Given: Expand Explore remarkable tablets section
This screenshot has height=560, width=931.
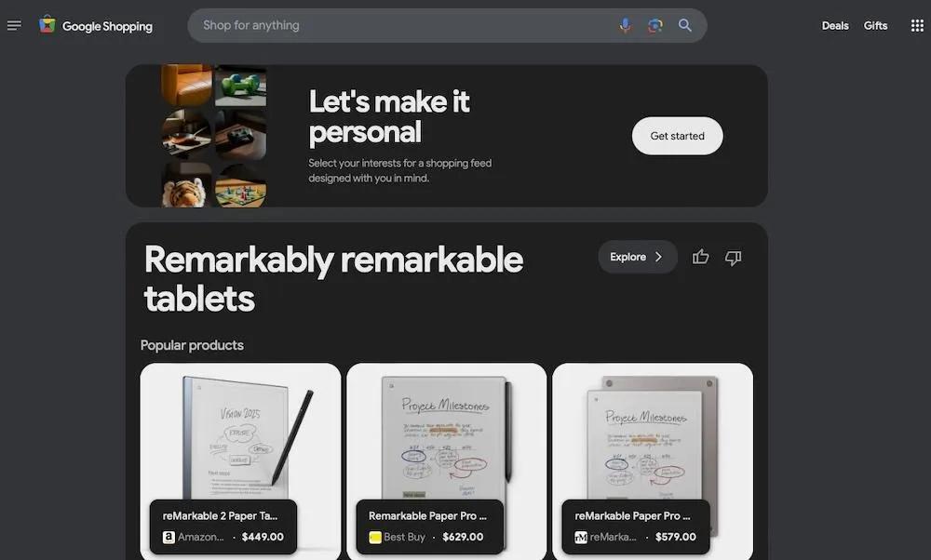Looking at the screenshot, I should pos(637,257).
